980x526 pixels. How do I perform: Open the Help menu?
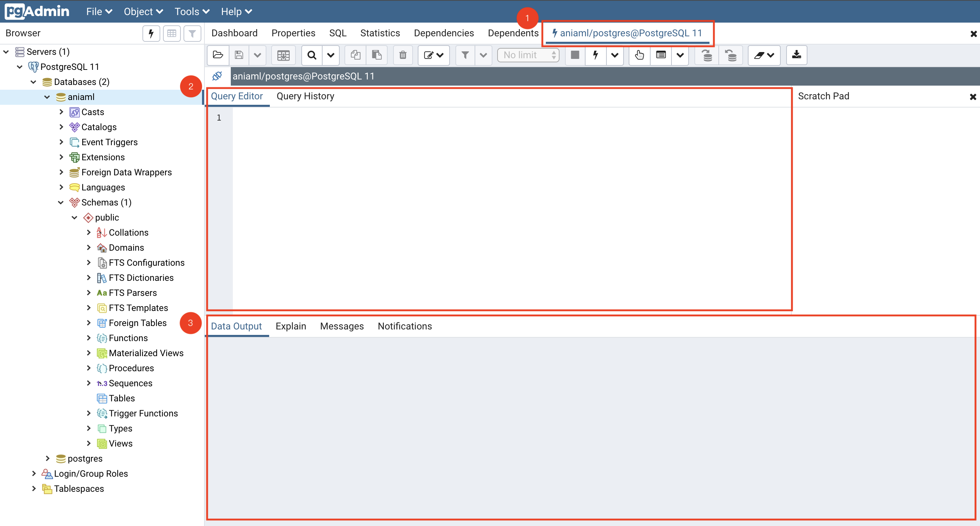pos(237,11)
